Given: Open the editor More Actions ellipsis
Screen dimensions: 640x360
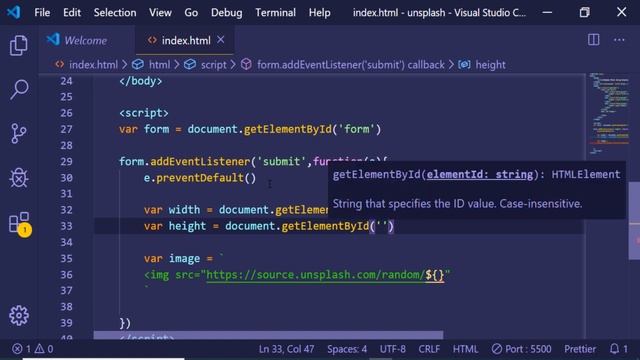Looking at the screenshot, I should point(619,40).
